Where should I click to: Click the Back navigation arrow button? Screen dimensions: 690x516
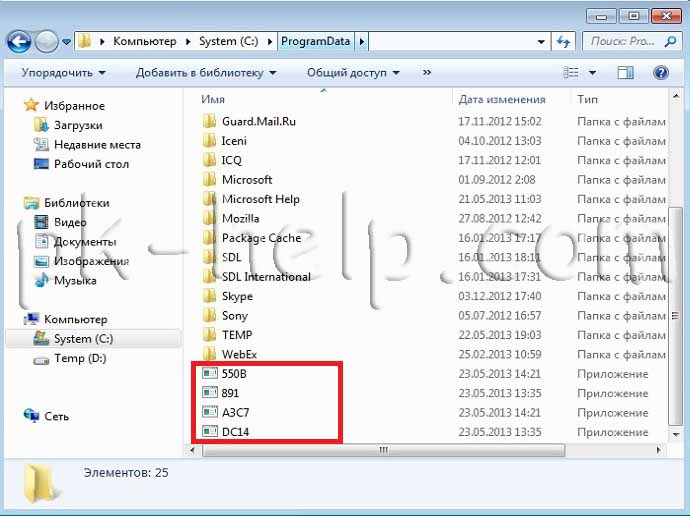19,42
